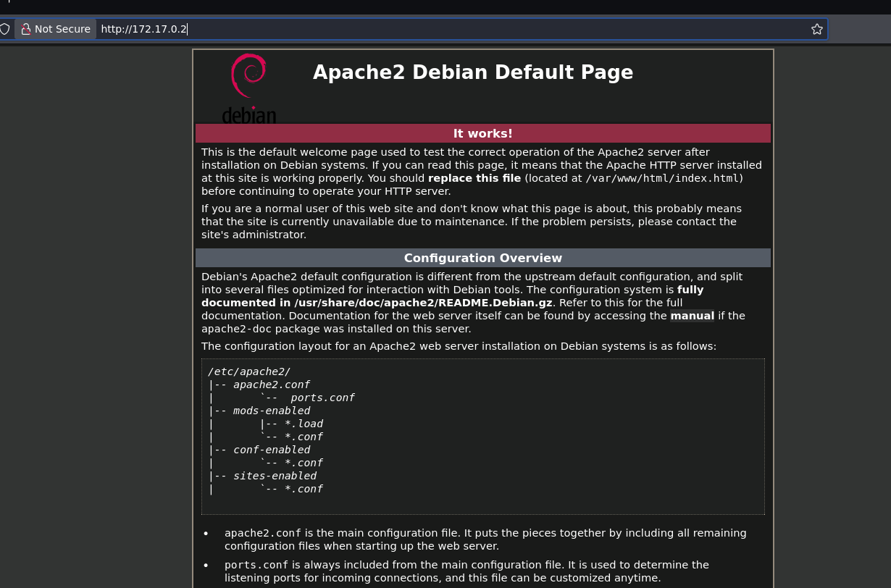Click the tracking protection shield icon
Image resolution: width=891 pixels, height=588 pixels.
(x=5, y=29)
